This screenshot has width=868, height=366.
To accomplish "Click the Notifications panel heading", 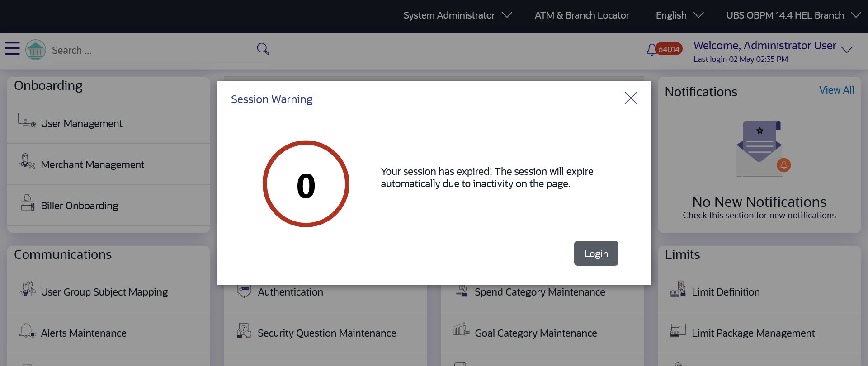I will pos(701,92).
